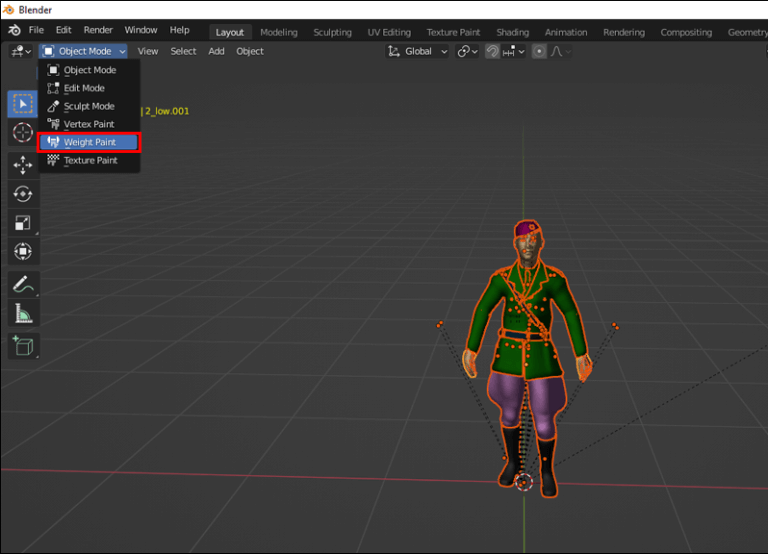Open the snapping options dropdown
This screenshot has height=554, width=768.
coord(513,51)
